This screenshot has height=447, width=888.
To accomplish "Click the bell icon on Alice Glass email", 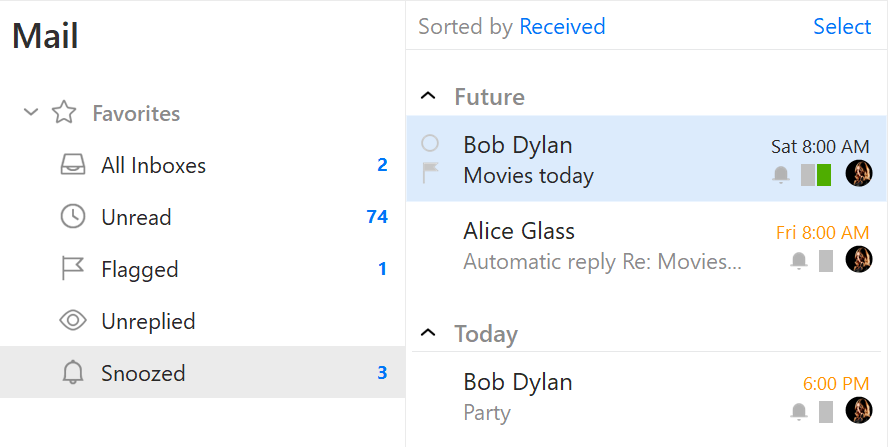I will [799, 261].
